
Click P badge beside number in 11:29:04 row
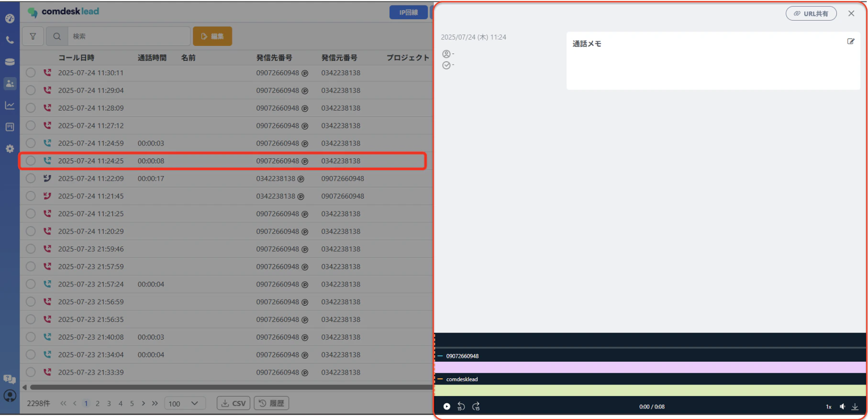[x=305, y=91]
